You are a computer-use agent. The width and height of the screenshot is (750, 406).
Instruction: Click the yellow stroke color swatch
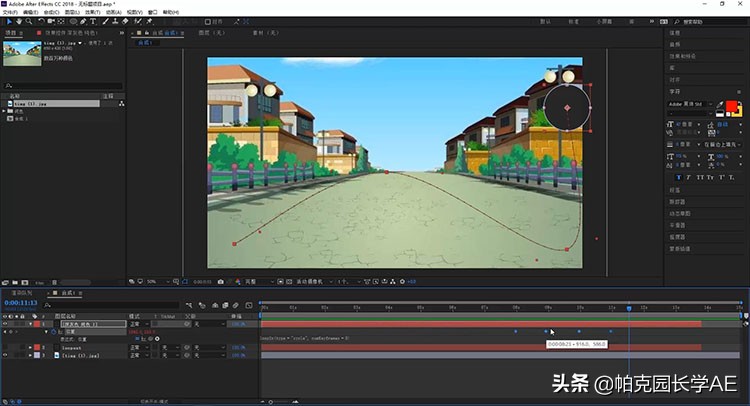[737, 111]
